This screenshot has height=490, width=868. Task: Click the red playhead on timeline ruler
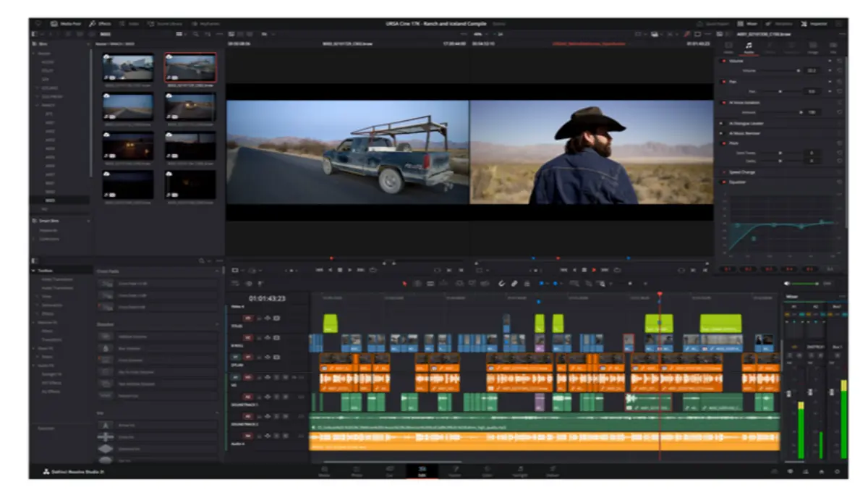(x=660, y=295)
